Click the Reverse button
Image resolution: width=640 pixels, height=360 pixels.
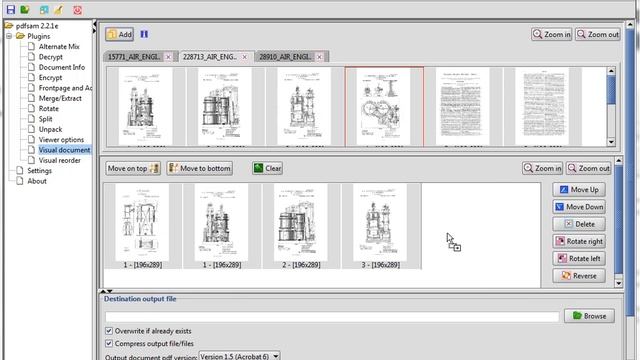pos(579,276)
